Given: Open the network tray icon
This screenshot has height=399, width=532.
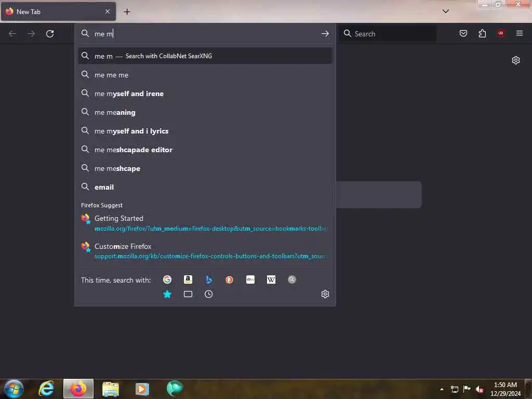Looking at the screenshot, I should pyautogui.click(x=455, y=389).
